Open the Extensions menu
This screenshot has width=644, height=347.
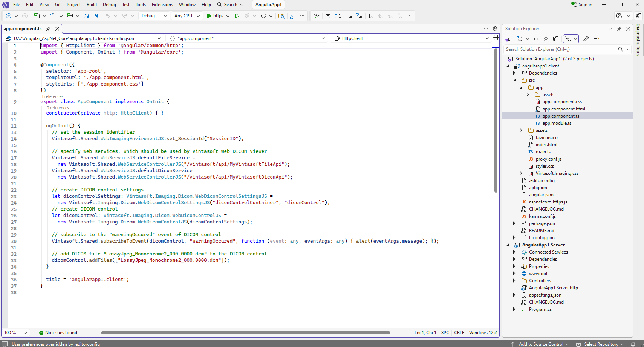click(162, 5)
